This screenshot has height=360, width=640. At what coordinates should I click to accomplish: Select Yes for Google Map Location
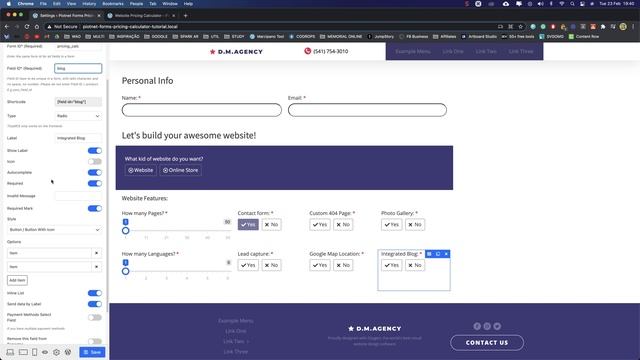(320, 265)
